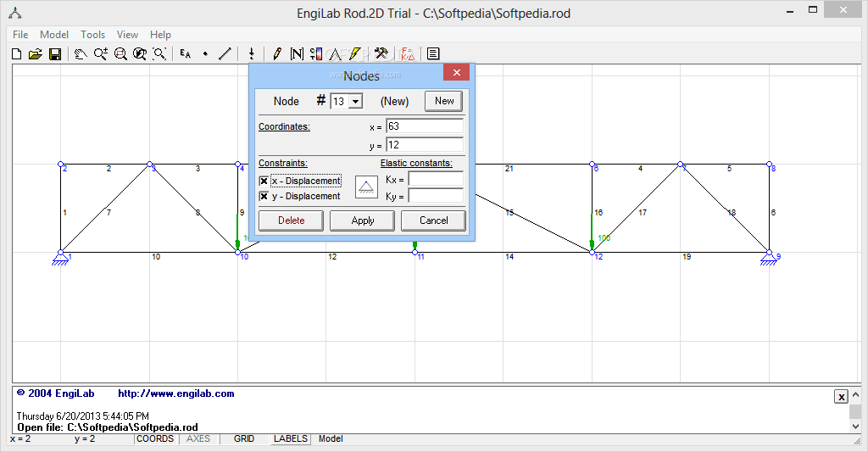This screenshot has width=868, height=452.
Task: Click the Delete button
Action: pyautogui.click(x=292, y=220)
